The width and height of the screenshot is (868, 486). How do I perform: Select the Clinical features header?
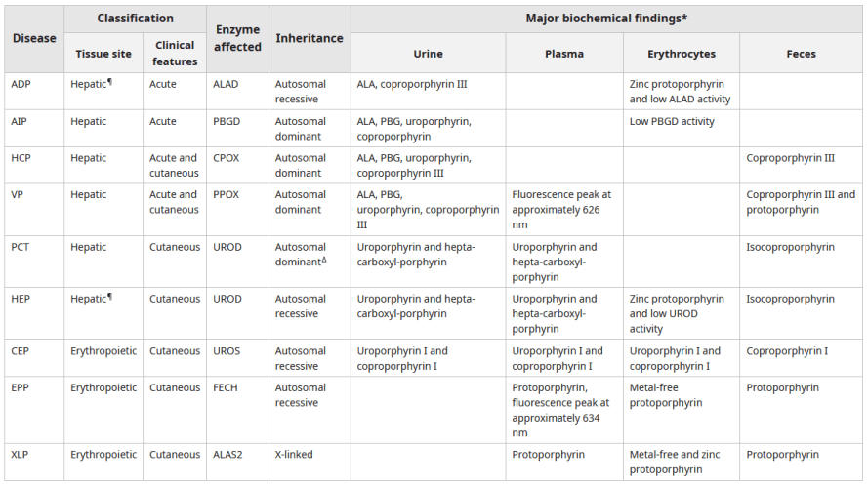pos(174,54)
